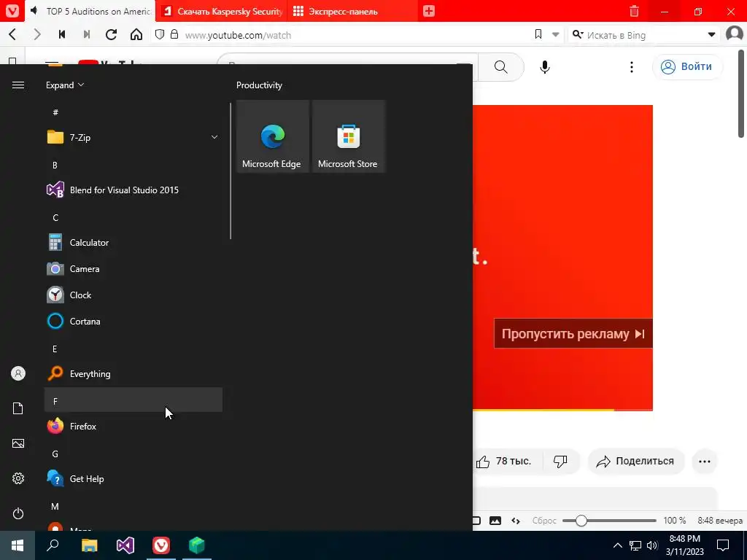The image size is (747, 560).
Task: Open the volume speaker tray icon
Action: click(652, 545)
